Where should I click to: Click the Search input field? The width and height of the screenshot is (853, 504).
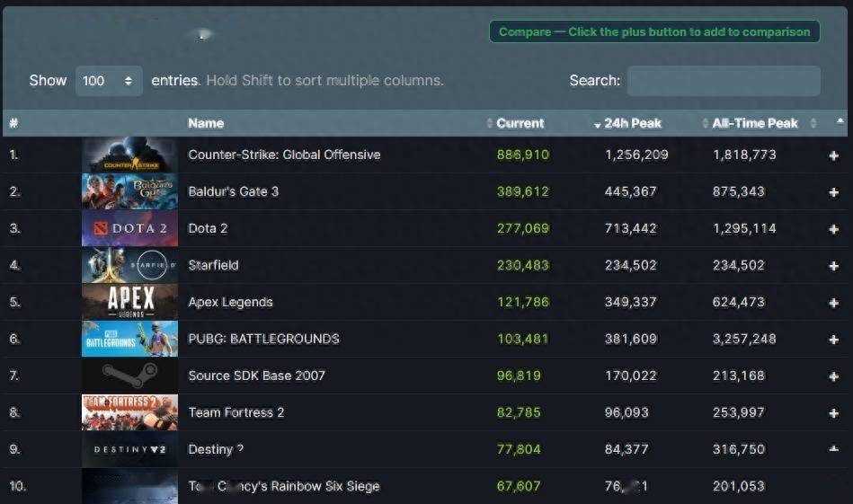pos(724,81)
